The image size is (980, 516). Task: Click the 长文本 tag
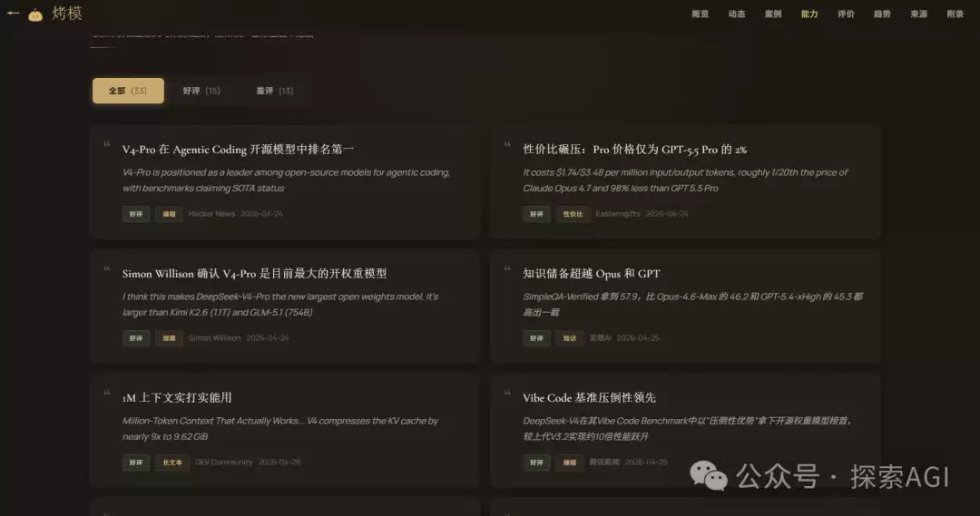click(x=171, y=462)
